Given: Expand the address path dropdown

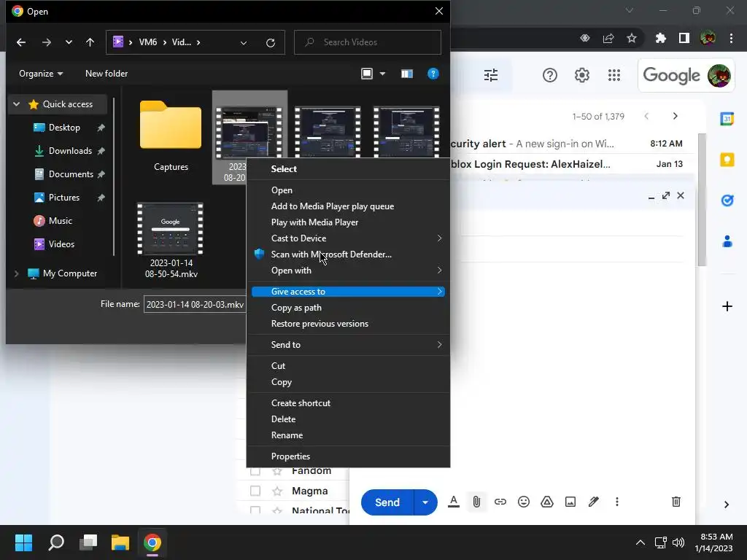Looking at the screenshot, I should (x=244, y=42).
